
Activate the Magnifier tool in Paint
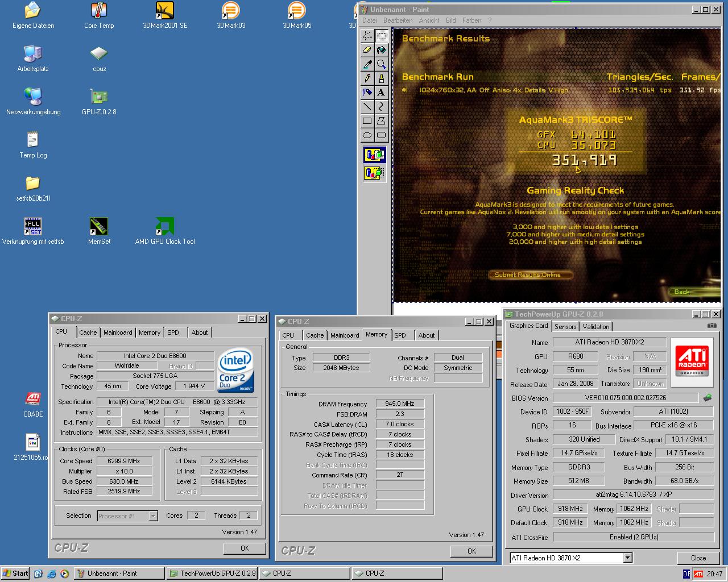pyautogui.click(x=382, y=64)
